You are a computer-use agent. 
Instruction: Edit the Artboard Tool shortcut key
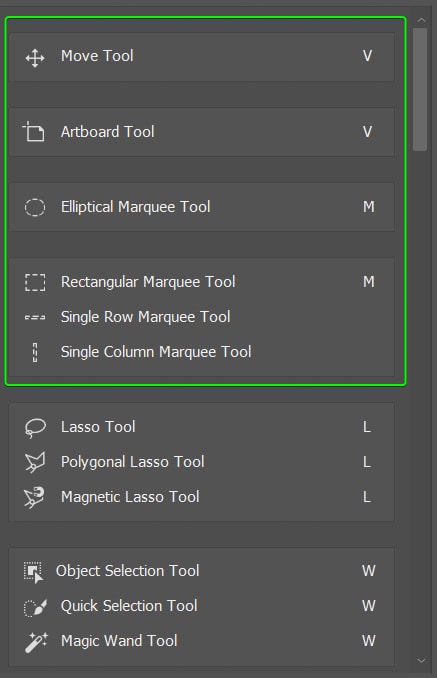point(367,132)
